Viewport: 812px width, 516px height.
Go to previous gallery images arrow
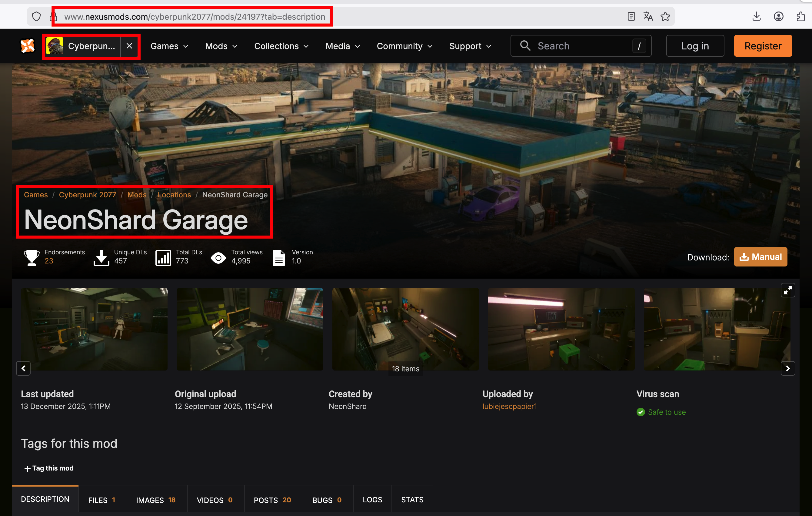(x=23, y=368)
